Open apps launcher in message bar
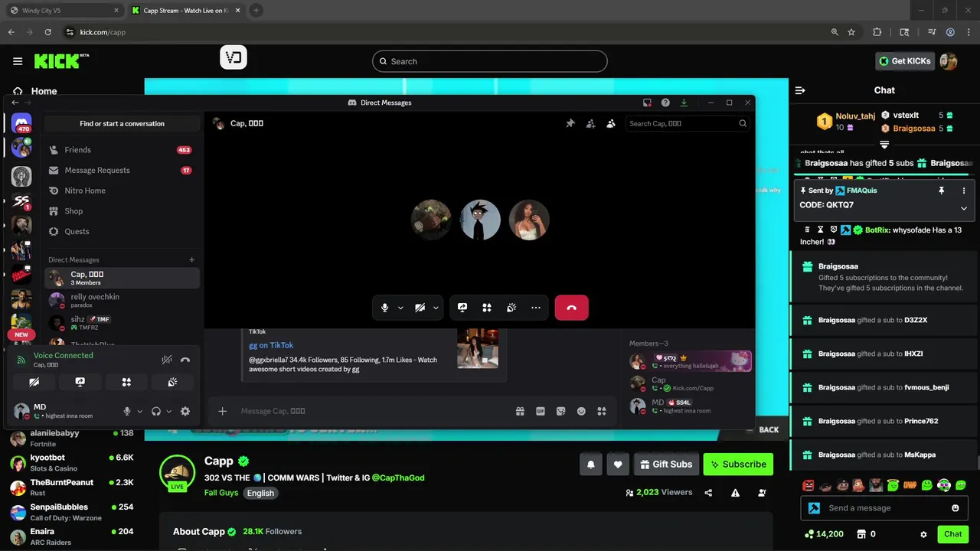This screenshot has width=980, height=551. click(602, 411)
